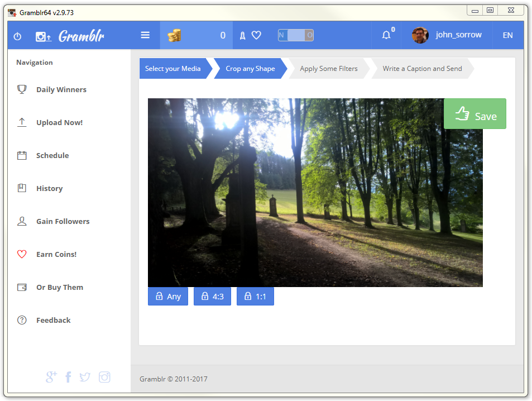Click the coin balance value 0
Image resolution: width=532 pixels, height=401 pixels.
[x=223, y=35]
